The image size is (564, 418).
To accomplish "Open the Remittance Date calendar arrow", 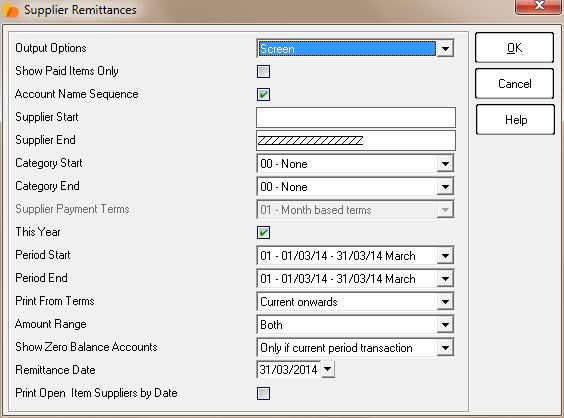I will pos(327,369).
